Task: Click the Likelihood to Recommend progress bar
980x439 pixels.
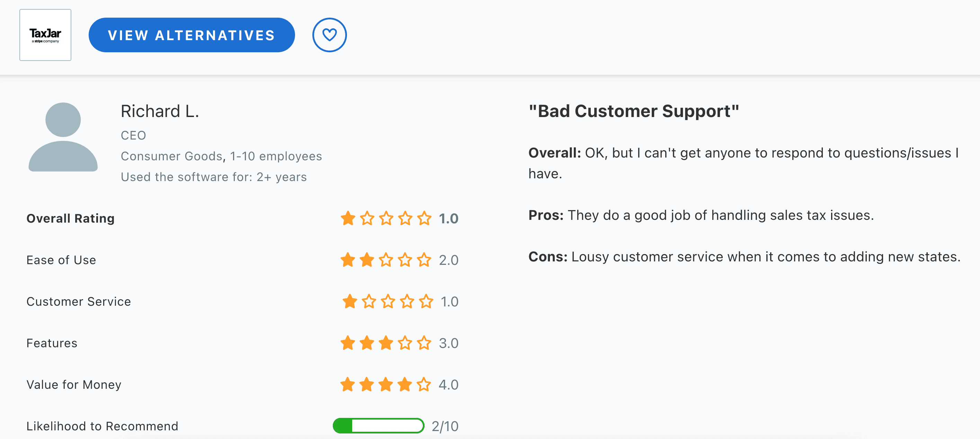Action: pos(378,426)
